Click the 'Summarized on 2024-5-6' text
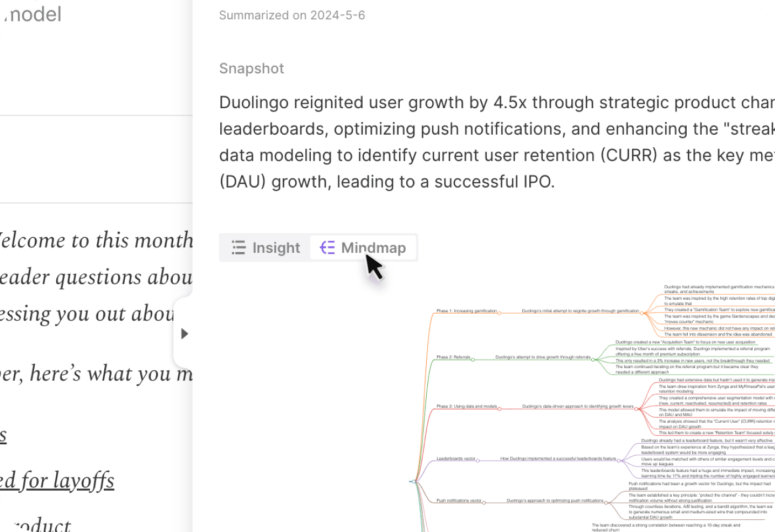This screenshot has height=532, width=775. (x=292, y=15)
